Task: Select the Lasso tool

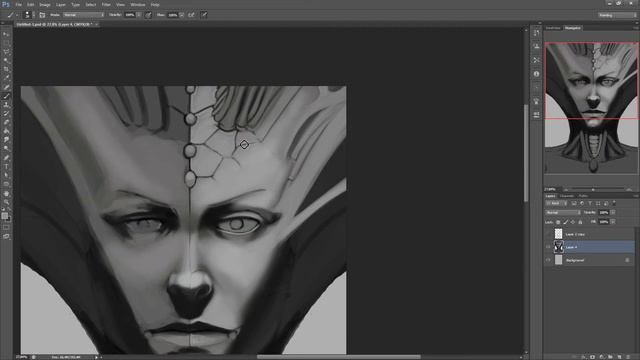Action: 6,51
